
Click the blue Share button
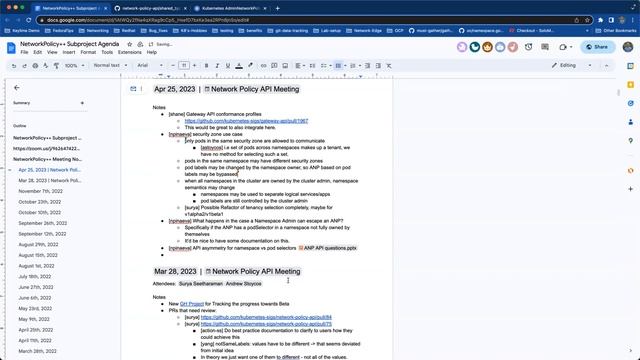[598, 47]
